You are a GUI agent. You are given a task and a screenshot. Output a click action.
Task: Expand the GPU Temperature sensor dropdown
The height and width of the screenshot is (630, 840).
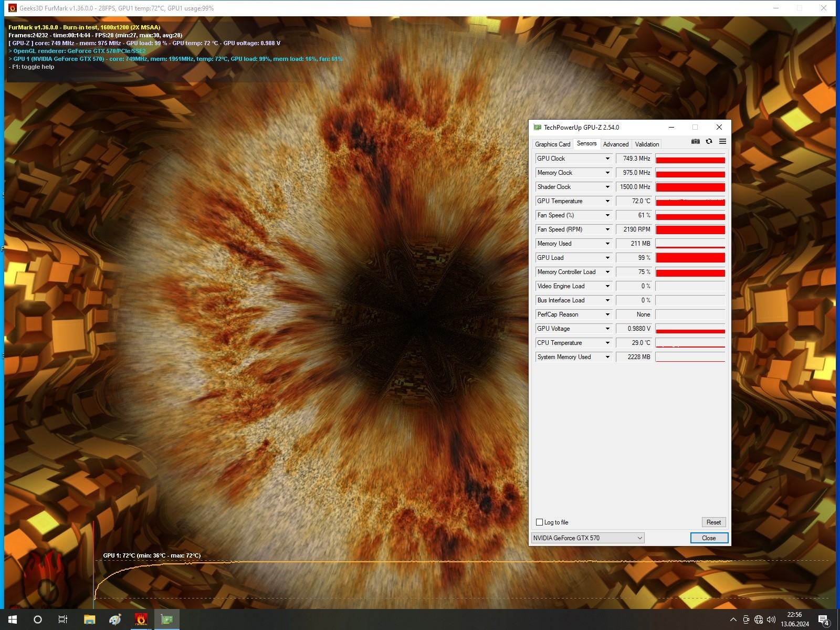pyautogui.click(x=607, y=201)
